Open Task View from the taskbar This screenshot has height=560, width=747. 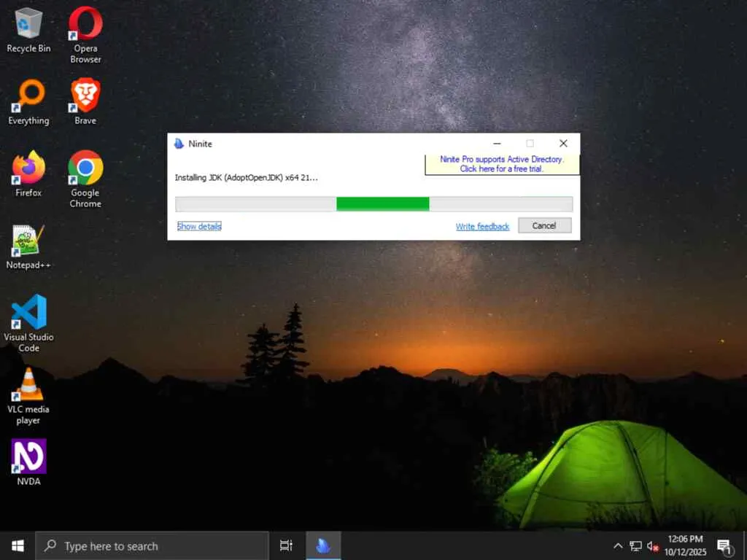(x=286, y=545)
